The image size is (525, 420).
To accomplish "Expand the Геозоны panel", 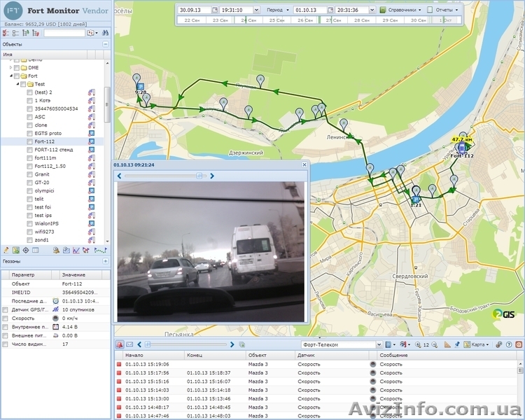I will coord(106,261).
